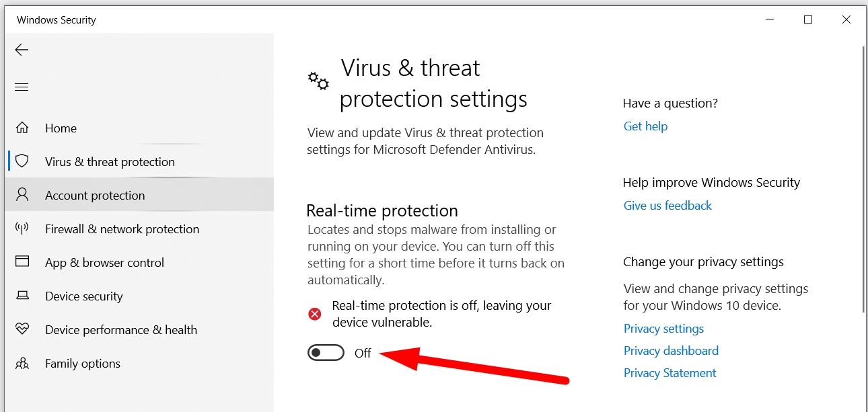Viewport: 868px width, 412px height.
Task: Click the Family options people icon
Action: (x=22, y=363)
